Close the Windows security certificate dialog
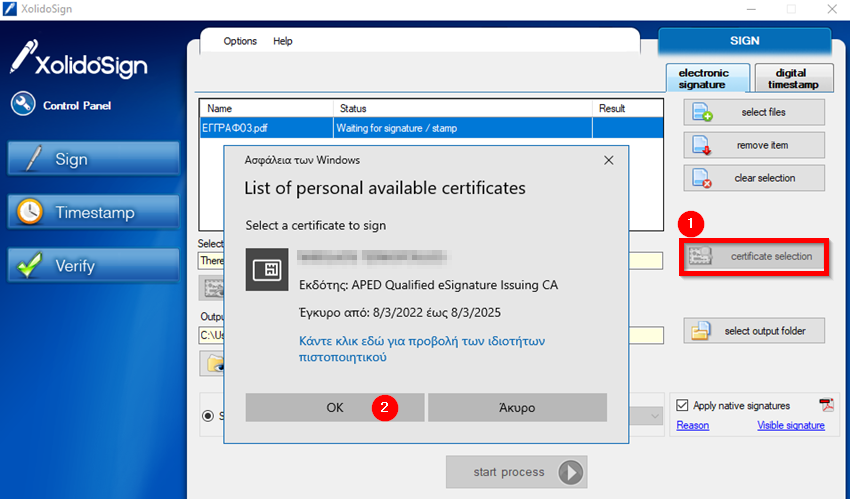 point(609,160)
